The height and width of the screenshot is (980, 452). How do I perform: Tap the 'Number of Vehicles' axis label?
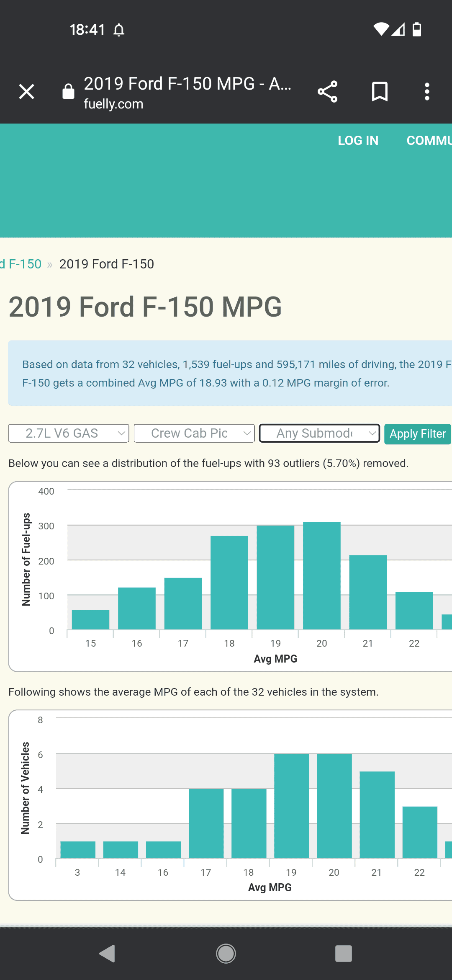25,788
